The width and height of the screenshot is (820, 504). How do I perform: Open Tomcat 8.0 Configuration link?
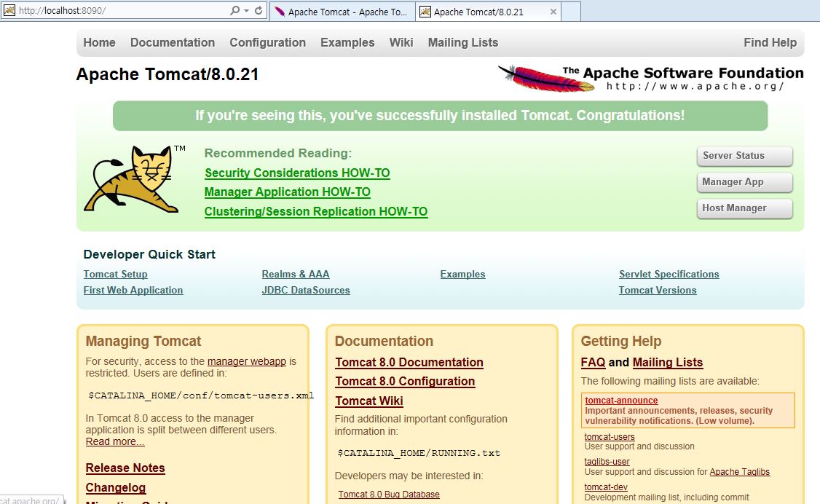(x=406, y=382)
